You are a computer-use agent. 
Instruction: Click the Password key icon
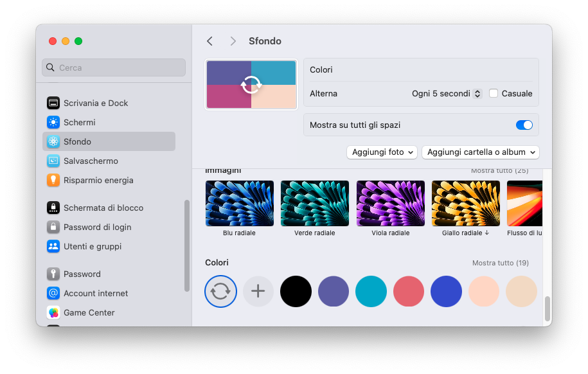point(53,274)
